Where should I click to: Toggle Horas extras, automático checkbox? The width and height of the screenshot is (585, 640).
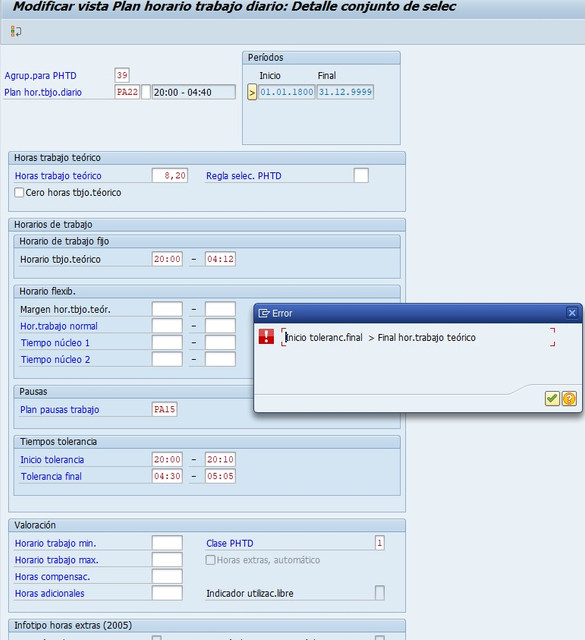(210, 560)
